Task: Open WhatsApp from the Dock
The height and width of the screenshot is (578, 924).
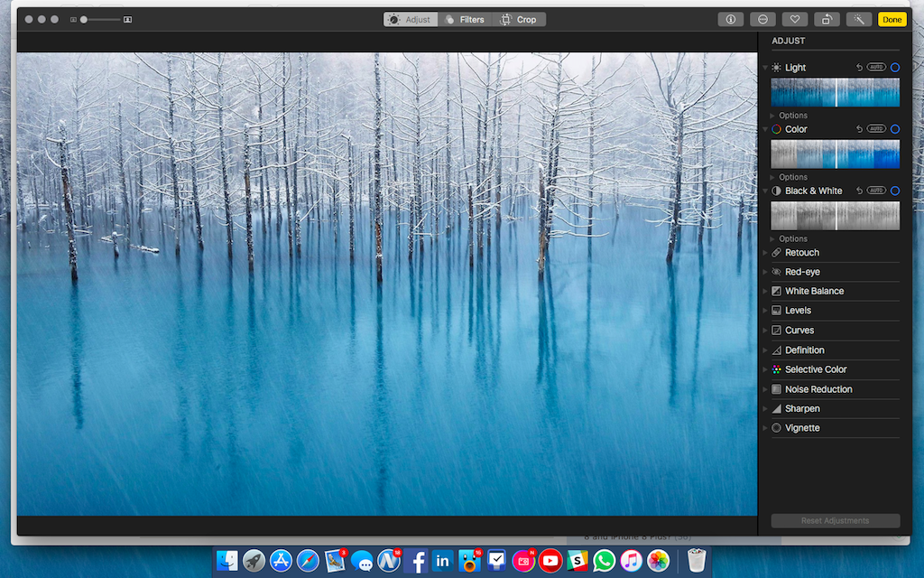Action: point(604,561)
